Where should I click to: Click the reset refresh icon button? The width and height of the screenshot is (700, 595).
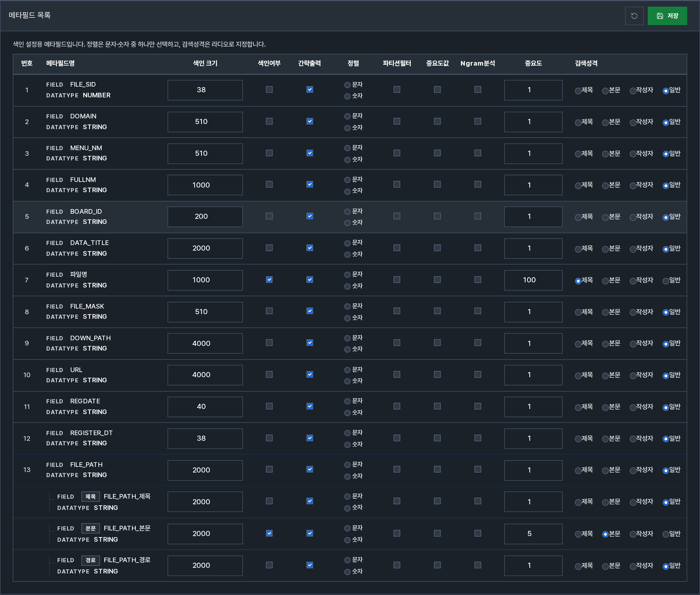click(634, 16)
